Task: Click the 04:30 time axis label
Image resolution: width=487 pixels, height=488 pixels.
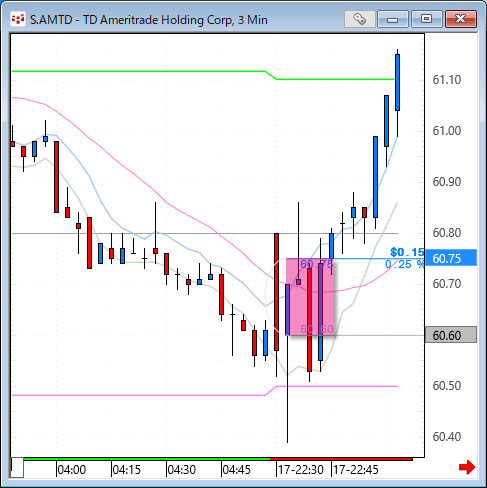Action: click(x=182, y=470)
